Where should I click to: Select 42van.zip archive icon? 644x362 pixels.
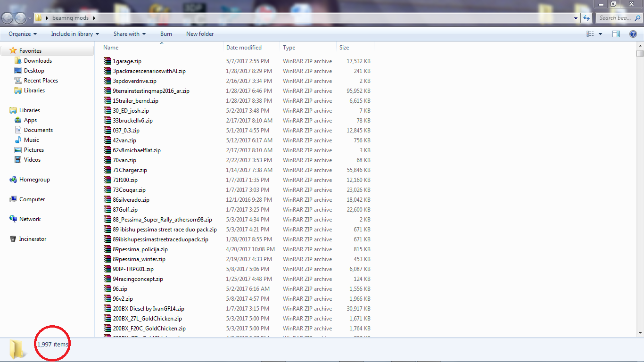(x=107, y=140)
